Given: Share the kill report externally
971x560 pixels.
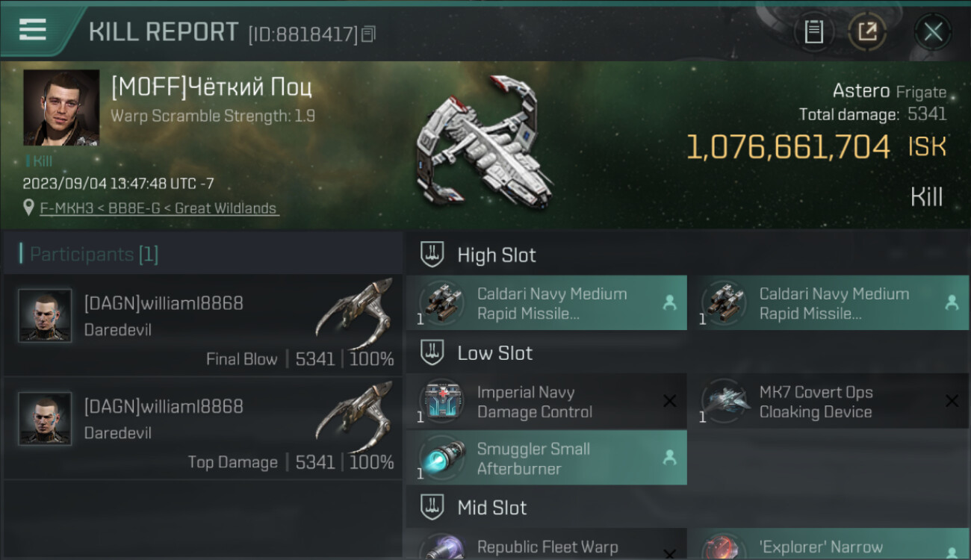Looking at the screenshot, I should 867,31.
